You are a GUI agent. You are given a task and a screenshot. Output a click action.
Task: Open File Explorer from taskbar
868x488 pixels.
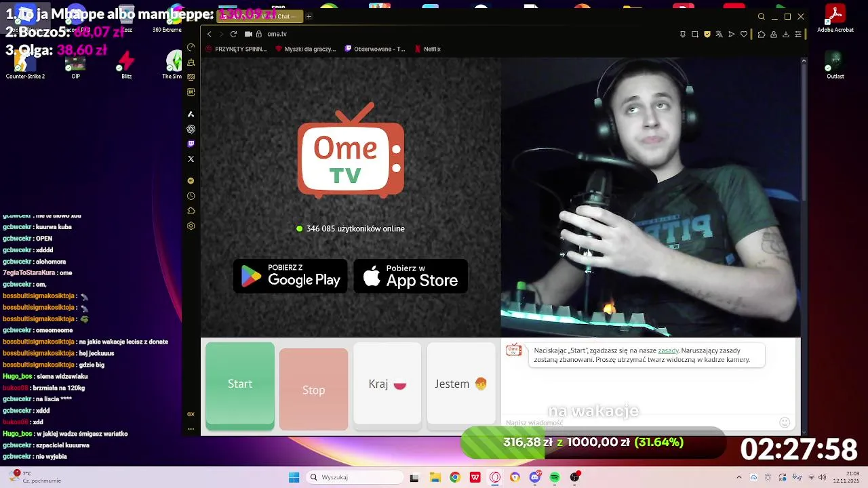435,477
